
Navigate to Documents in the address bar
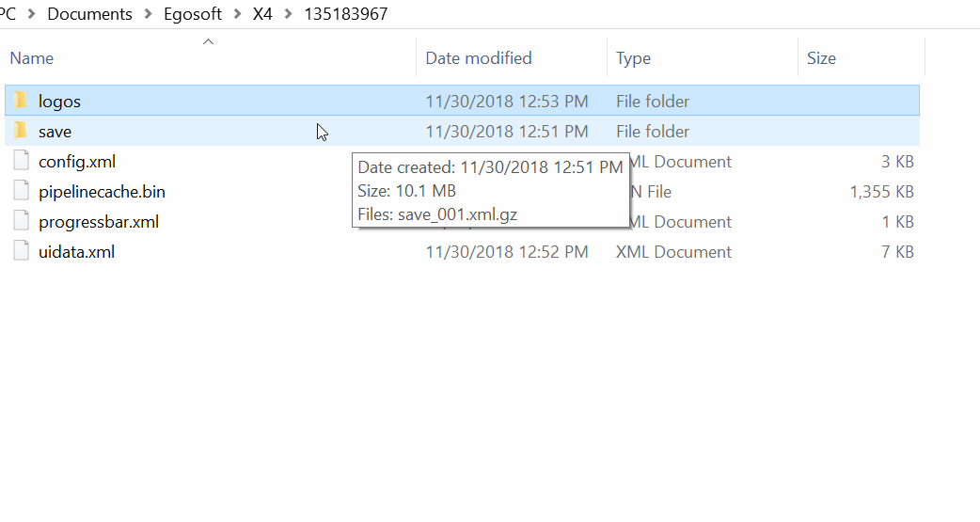(x=90, y=14)
